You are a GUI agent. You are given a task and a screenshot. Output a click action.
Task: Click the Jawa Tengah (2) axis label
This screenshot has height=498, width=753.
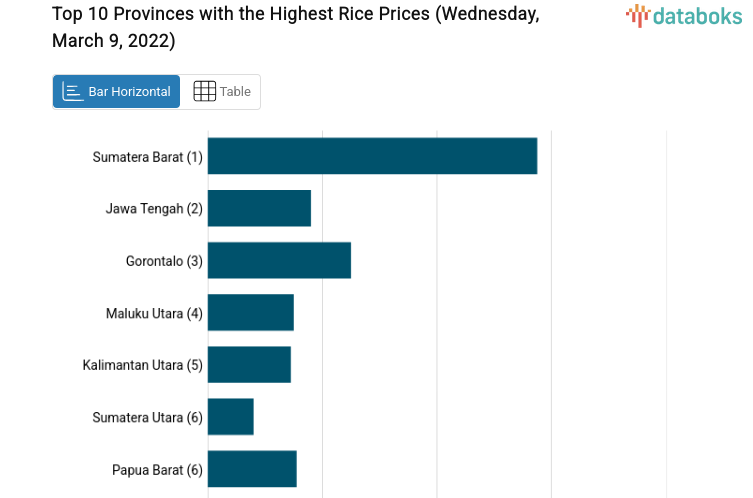click(x=154, y=209)
